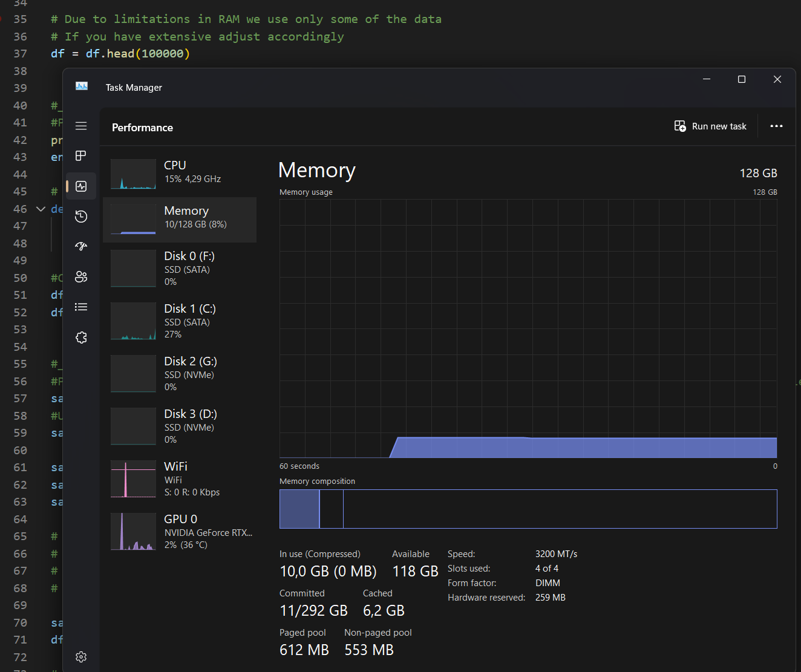The image size is (801, 672).
Task: Click the code 'df = df.head(100000)' in editor
Action: [x=120, y=54]
